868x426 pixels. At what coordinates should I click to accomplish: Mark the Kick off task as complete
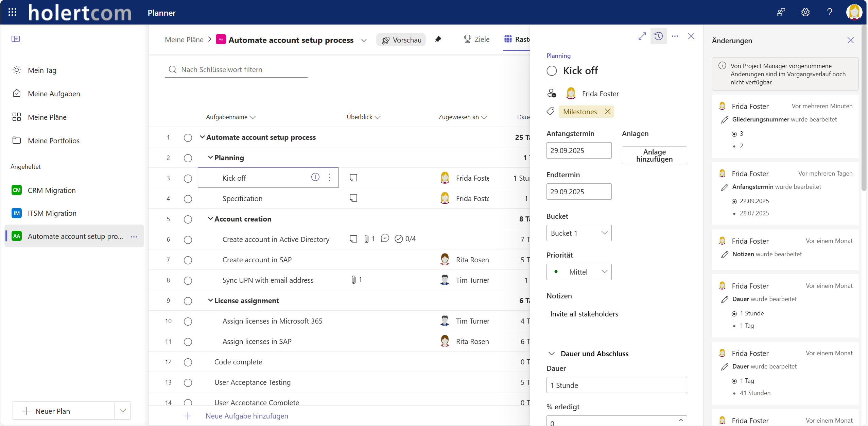[x=188, y=178]
